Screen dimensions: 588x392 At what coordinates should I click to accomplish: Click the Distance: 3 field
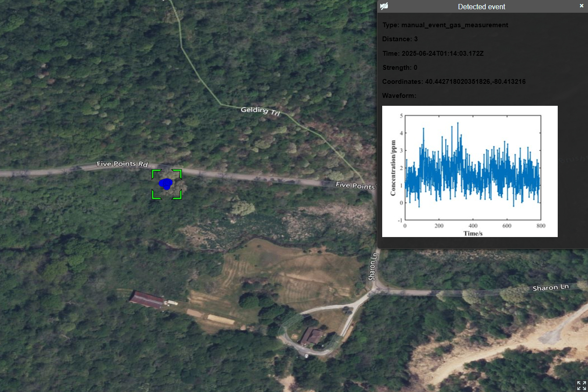pyautogui.click(x=400, y=39)
